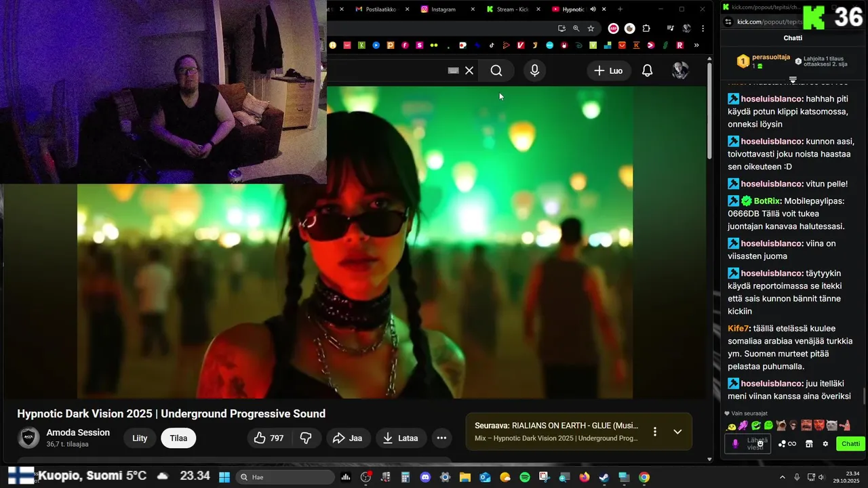Open the Kick chat settings gear
The height and width of the screenshot is (488, 868).
pyautogui.click(x=825, y=444)
